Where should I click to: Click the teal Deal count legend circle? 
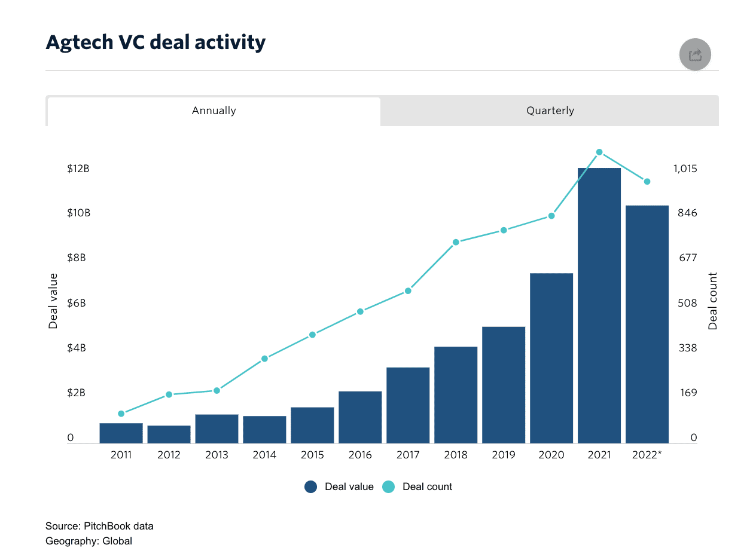[x=389, y=486]
